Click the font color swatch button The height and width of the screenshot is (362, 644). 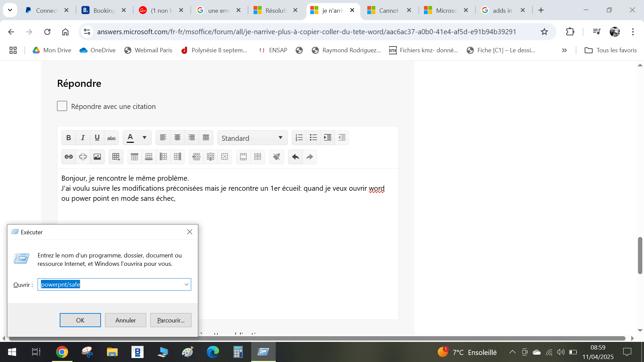tap(130, 138)
